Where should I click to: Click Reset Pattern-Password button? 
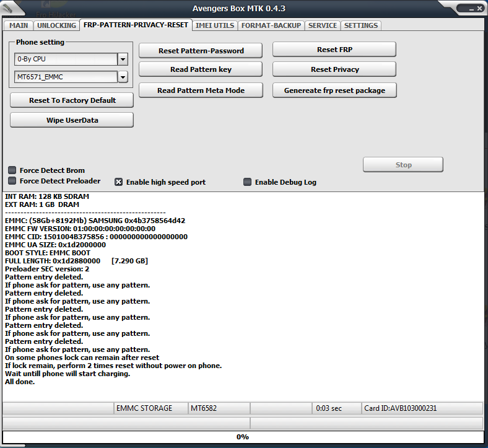click(x=201, y=51)
